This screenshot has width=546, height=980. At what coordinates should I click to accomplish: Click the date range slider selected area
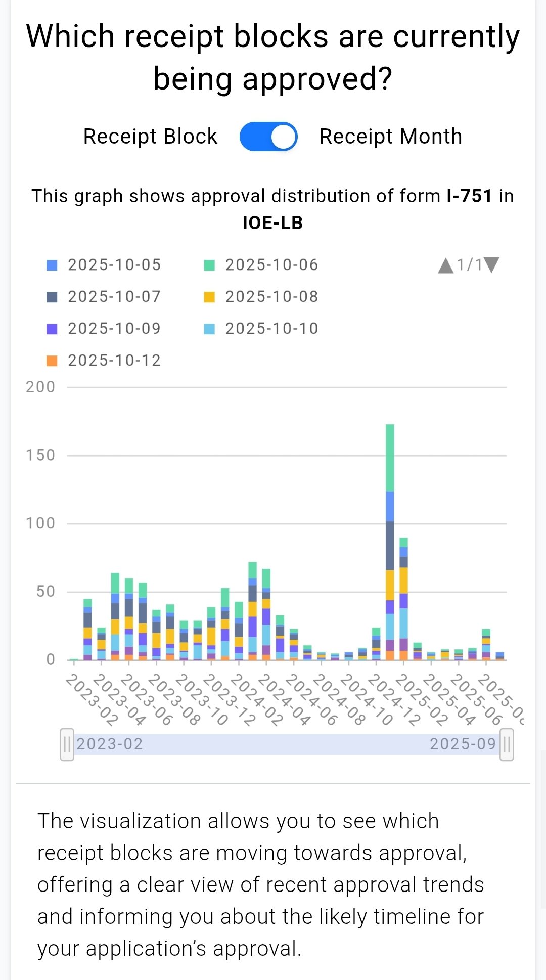[286, 744]
